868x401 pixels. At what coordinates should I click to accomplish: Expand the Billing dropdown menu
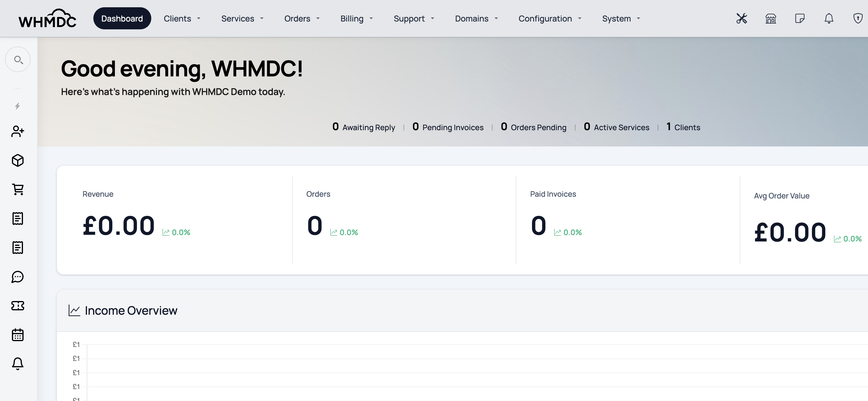357,19
